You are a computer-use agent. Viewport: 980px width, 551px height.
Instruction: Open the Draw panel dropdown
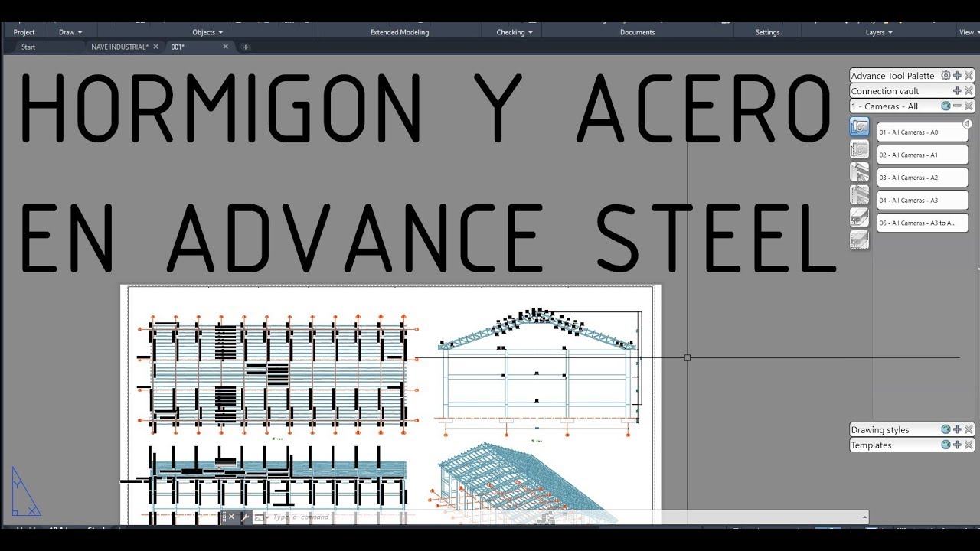[x=70, y=32]
